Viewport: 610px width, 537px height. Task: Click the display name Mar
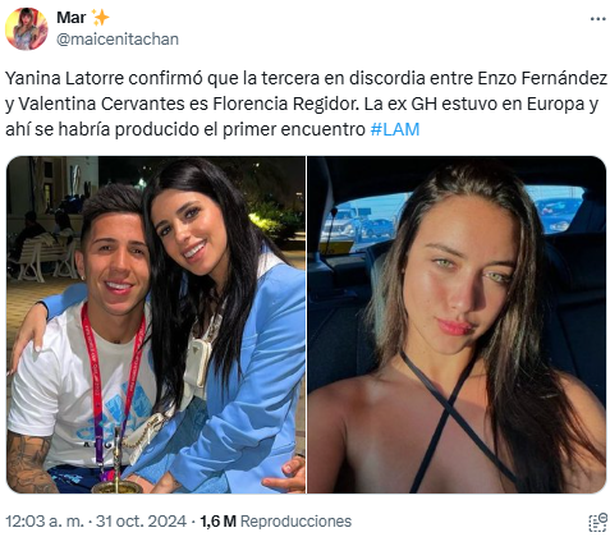click(x=71, y=17)
